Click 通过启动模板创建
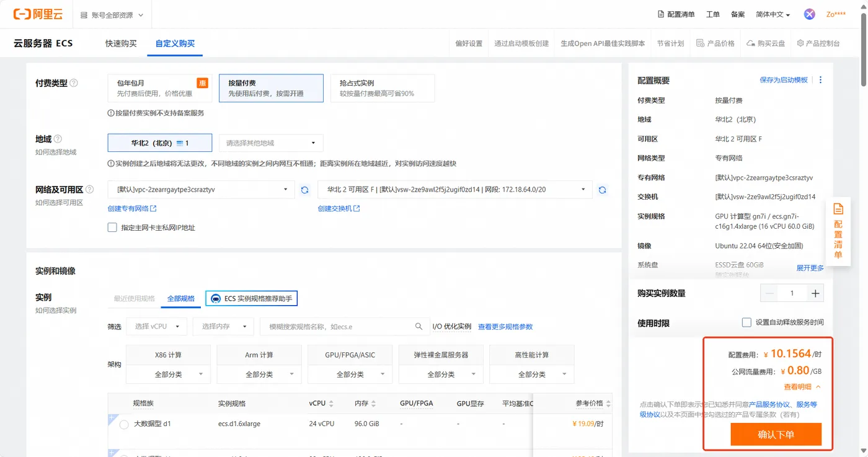 coord(521,43)
